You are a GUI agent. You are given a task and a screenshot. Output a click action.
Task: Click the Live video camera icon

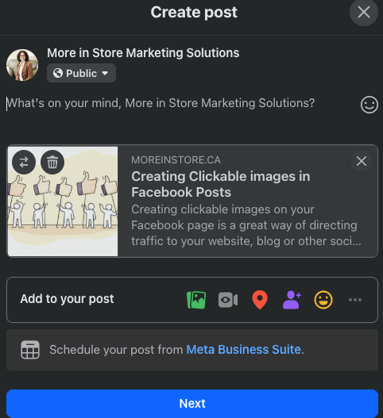pyautogui.click(x=228, y=300)
